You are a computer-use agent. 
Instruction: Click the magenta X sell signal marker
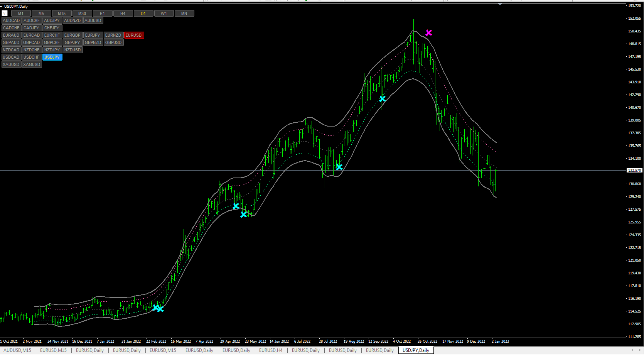point(429,33)
